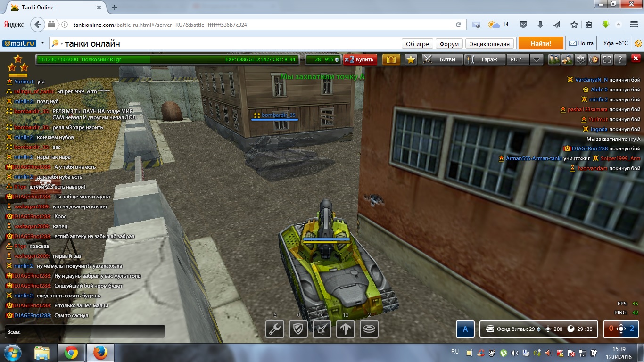Click the team score 0 : 2 panel
Image resolution: width=644 pixels, height=362 pixels.
(x=621, y=329)
